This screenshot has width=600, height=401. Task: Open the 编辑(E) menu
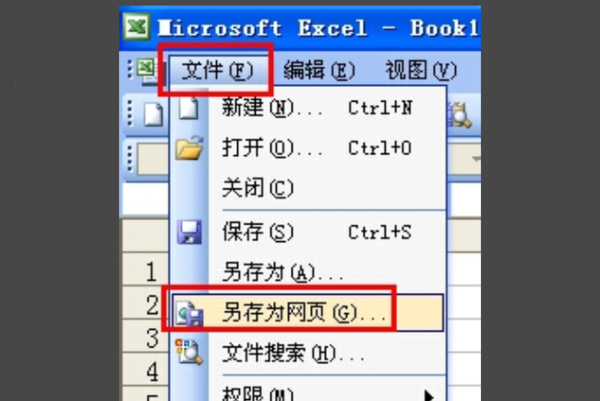tap(319, 70)
